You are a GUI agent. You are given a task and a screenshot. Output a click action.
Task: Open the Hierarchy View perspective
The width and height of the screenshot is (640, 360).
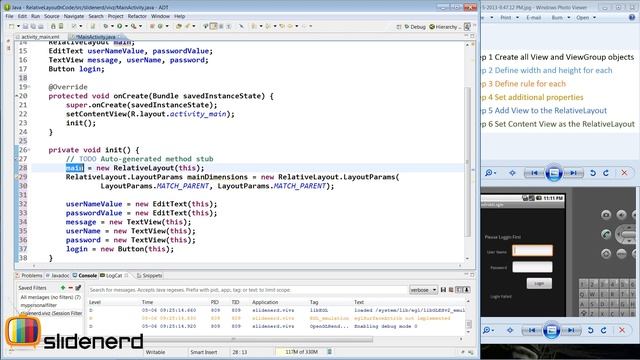(x=445, y=27)
